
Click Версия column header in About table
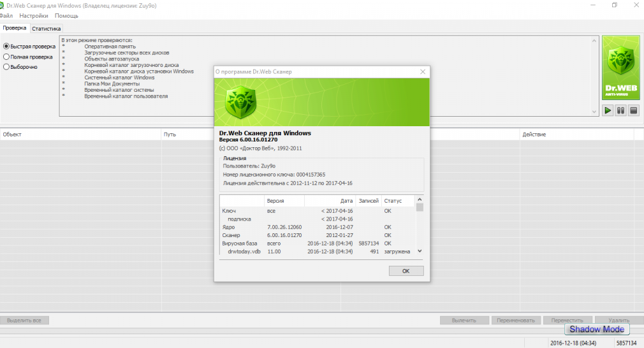[x=284, y=201]
